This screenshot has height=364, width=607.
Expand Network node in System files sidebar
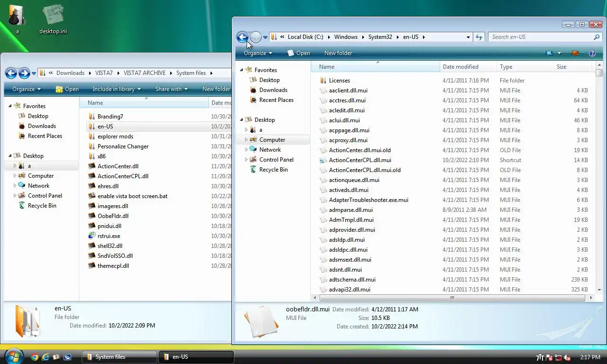click(x=15, y=186)
